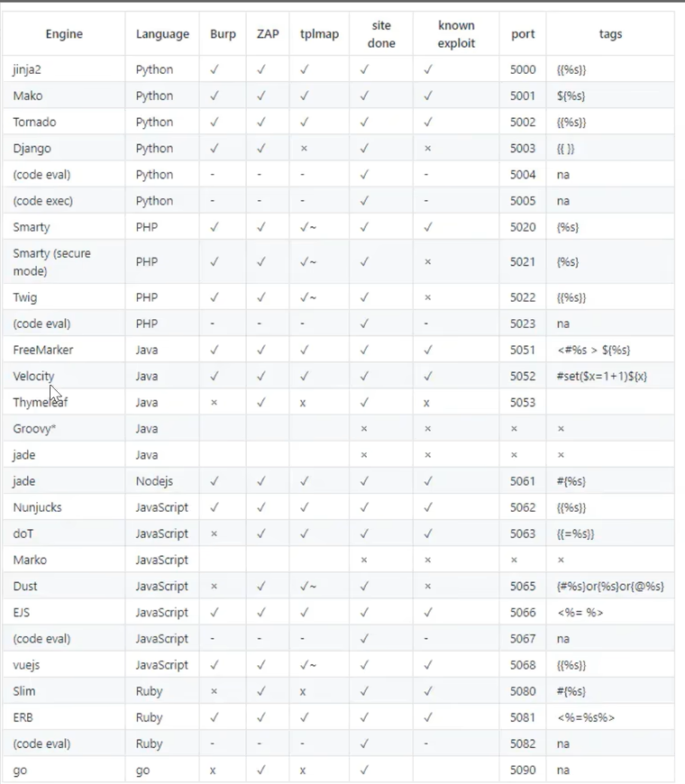Click the ZAP checkmark in the Mako row
Viewport: 685px width, 784px height.
pos(261,96)
